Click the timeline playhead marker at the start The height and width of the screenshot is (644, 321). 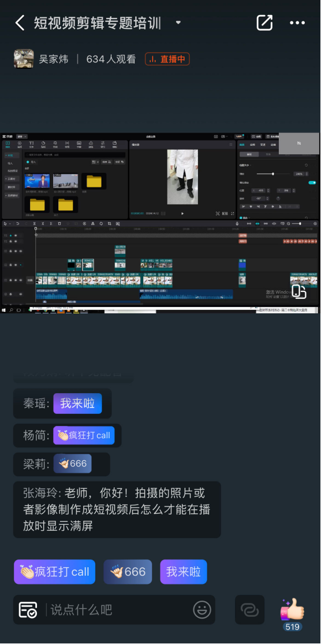pyautogui.click(x=36, y=229)
